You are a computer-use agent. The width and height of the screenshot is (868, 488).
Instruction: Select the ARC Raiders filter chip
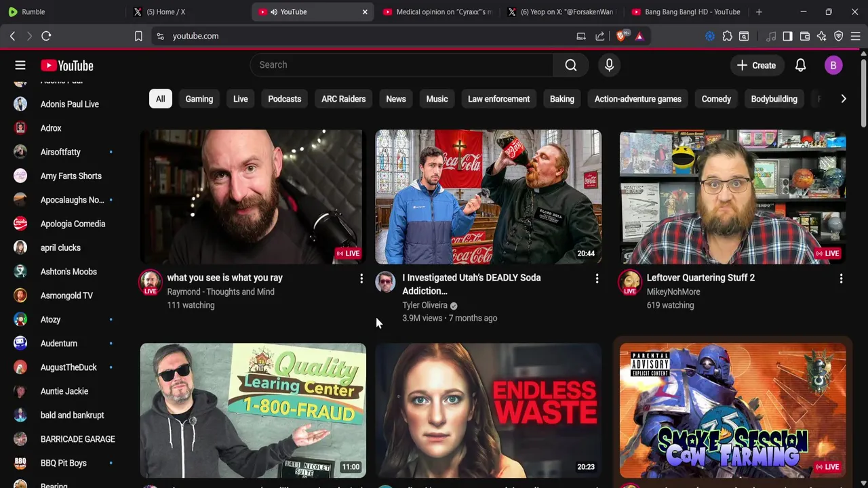click(343, 99)
